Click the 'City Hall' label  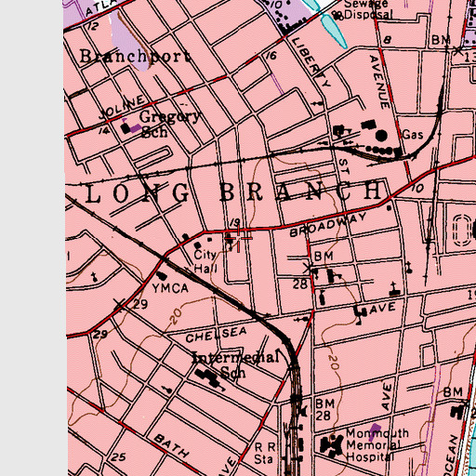[205, 261]
